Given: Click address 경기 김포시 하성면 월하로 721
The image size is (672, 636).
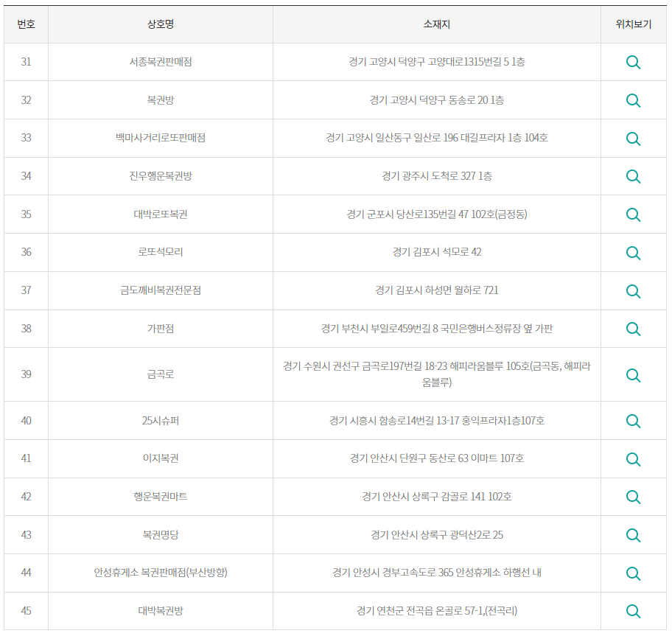Looking at the screenshot, I should pyautogui.click(x=437, y=290).
